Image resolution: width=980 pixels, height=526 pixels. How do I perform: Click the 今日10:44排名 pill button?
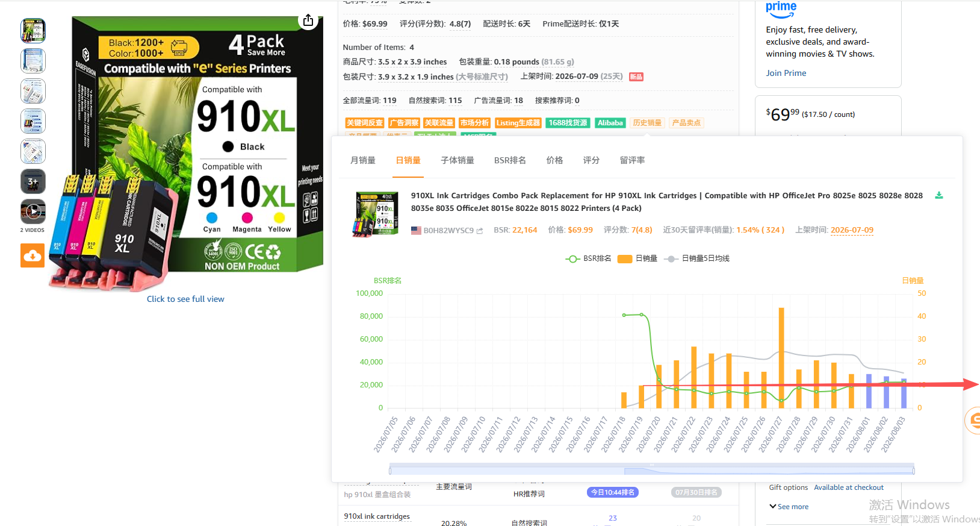pyautogui.click(x=613, y=492)
